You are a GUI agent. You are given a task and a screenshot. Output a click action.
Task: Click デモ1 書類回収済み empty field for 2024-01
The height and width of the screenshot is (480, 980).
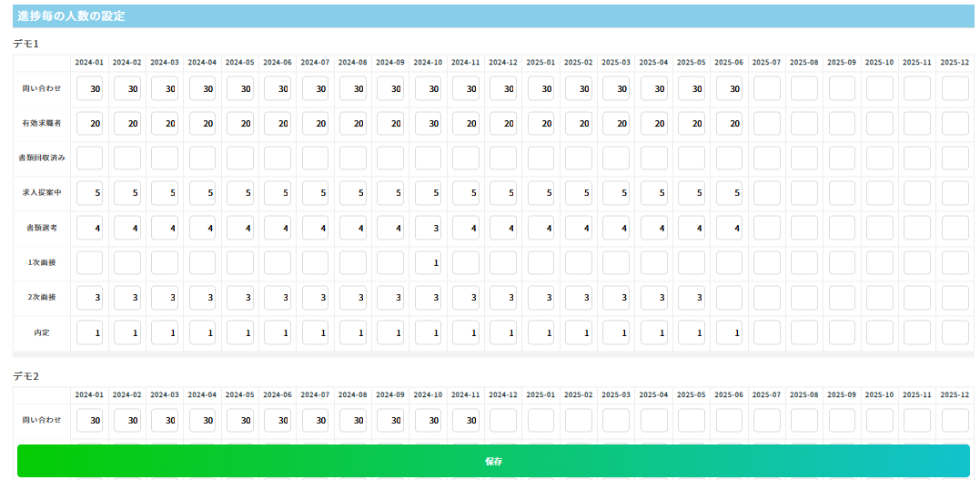pyautogui.click(x=89, y=158)
